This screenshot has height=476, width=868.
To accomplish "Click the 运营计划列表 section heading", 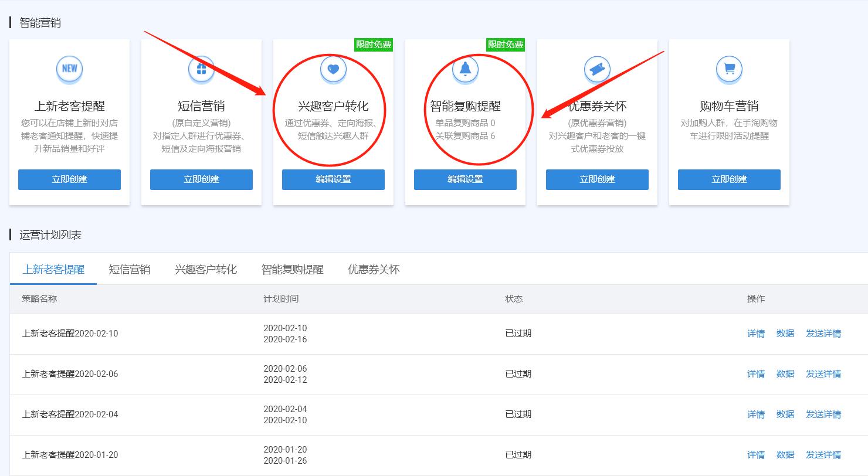I will tap(50, 235).
